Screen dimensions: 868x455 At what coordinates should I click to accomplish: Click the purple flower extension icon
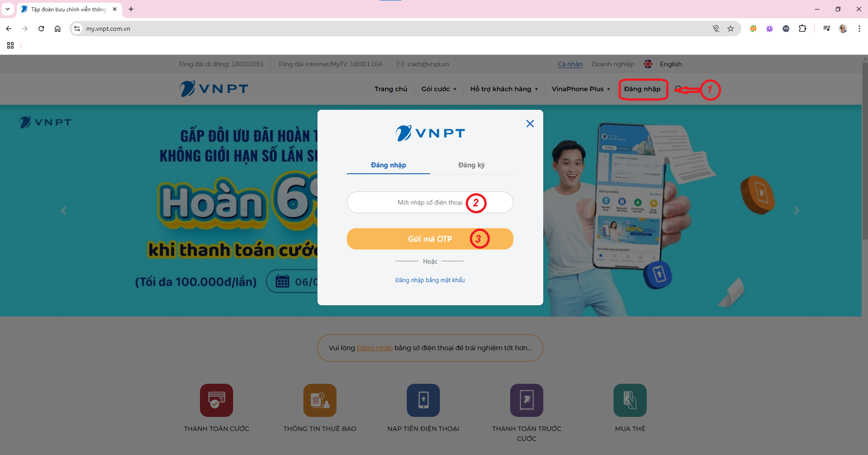(x=770, y=29)
